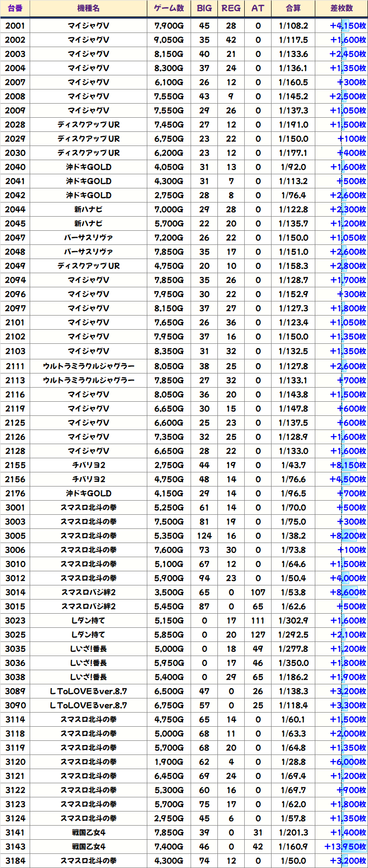Click the 1/292.5 combined rate

coord(293,635)
